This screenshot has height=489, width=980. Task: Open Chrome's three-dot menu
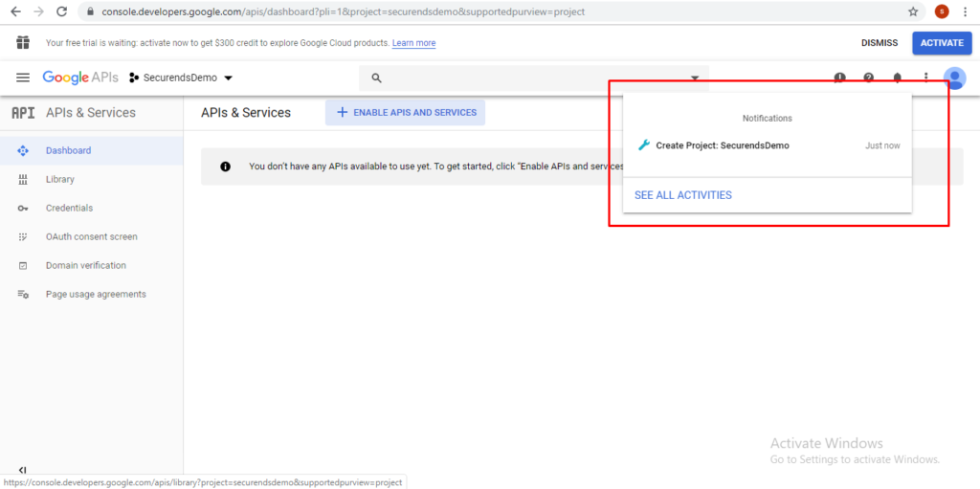pyautogui.click(x=967, y=11)
